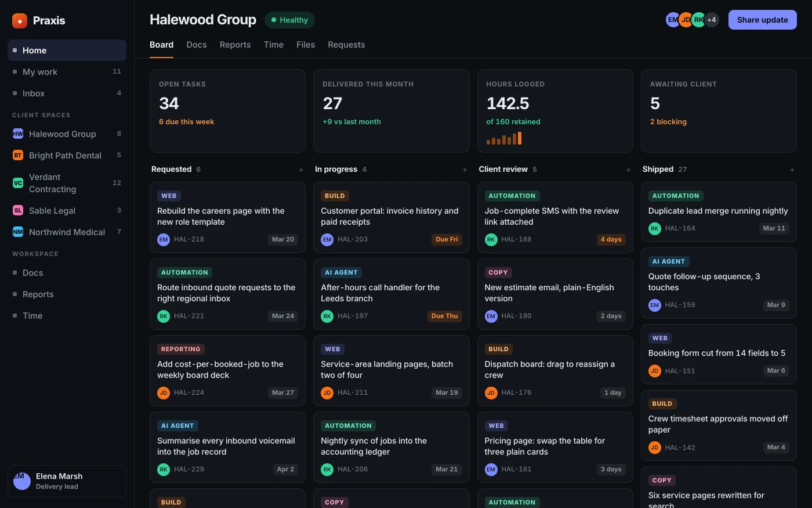
Task: Open the 'After-hours call handler' card
Action: (391, 294)
